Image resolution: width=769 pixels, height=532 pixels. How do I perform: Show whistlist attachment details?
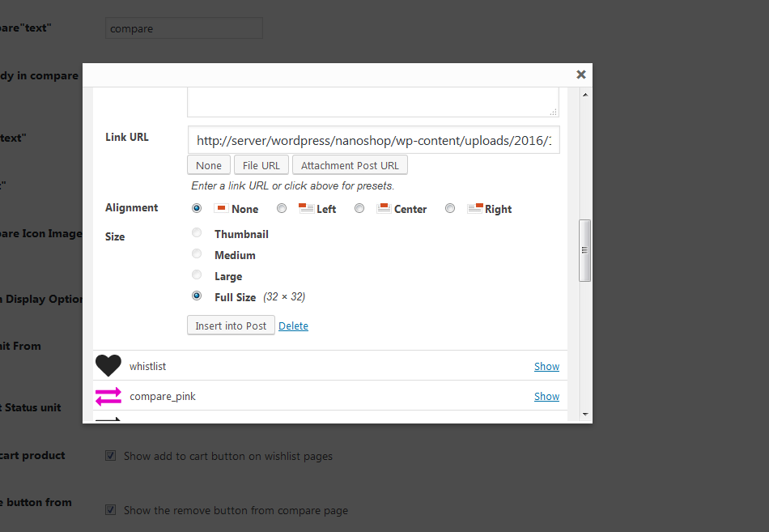(546, 366)
